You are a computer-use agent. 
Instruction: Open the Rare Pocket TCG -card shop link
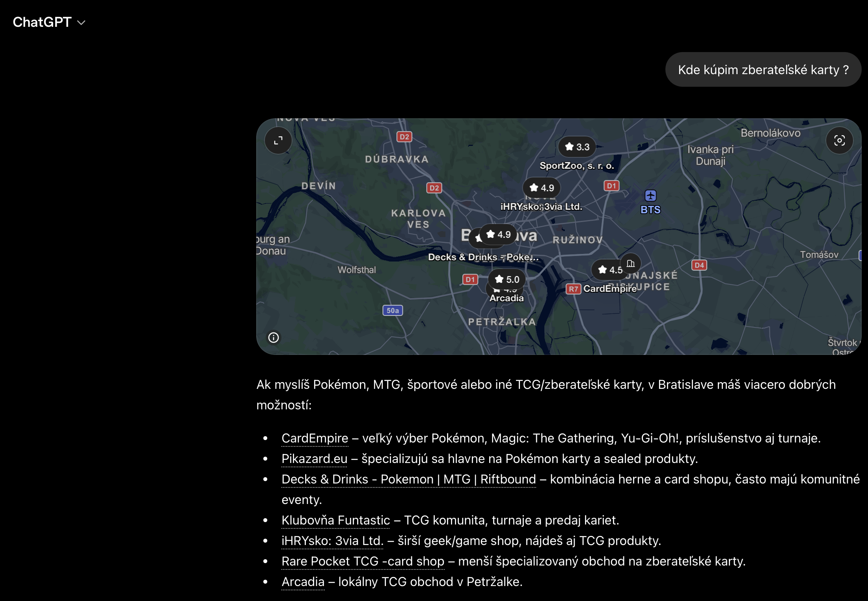[x=363, y=562]
